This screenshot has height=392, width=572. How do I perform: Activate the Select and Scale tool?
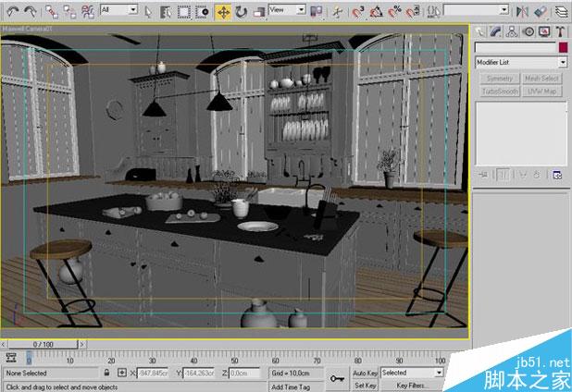coord(258,12)
